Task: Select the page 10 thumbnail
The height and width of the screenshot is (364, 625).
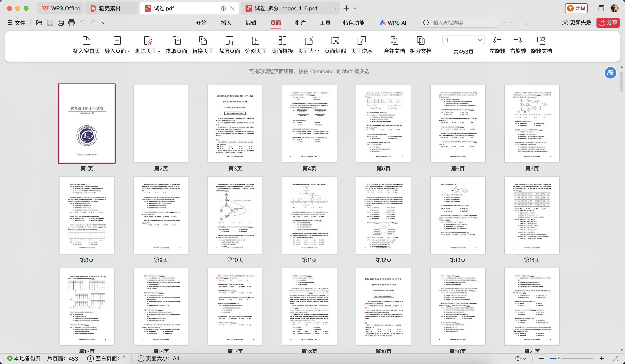Action: click(235, 215)
